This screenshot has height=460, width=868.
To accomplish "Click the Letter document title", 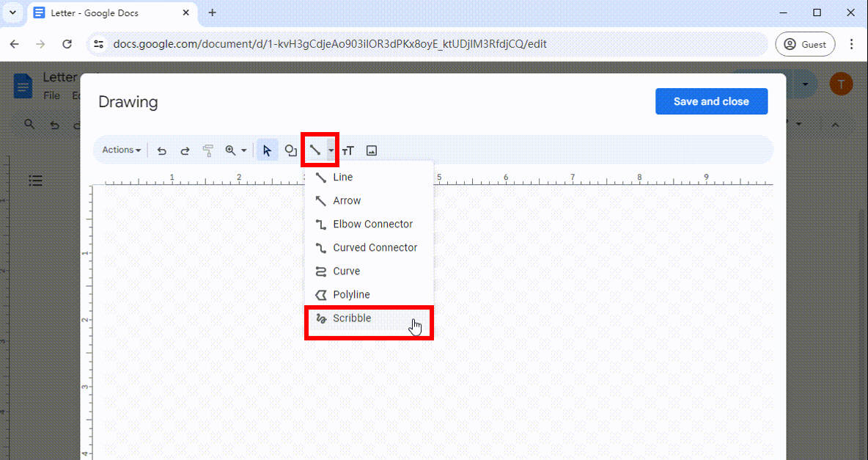I will (60, 78).
